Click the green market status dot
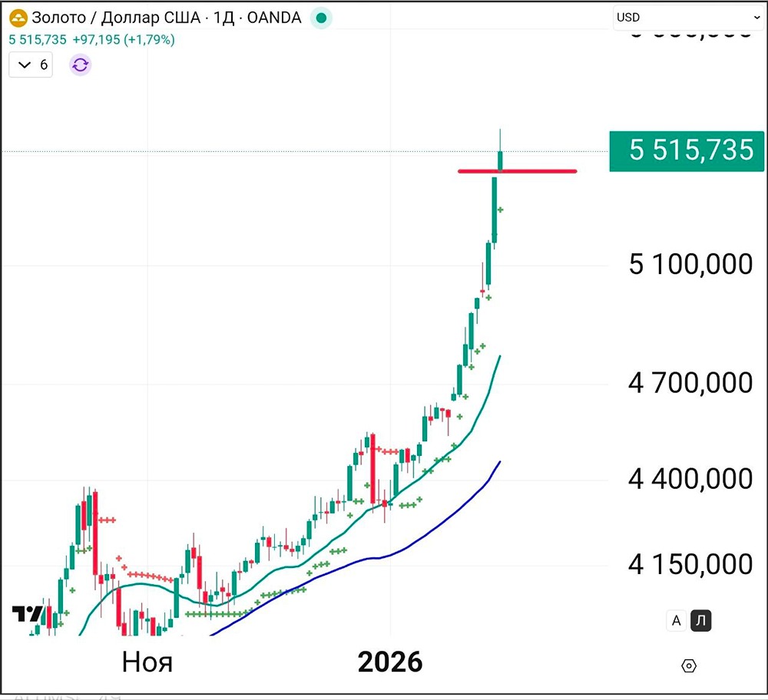This screenshot has height=700, width=768. coord(321,18)
